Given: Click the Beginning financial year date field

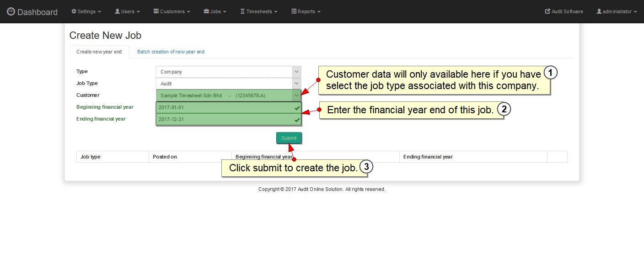Looking at the screenshot, I should tap(224, 108).
